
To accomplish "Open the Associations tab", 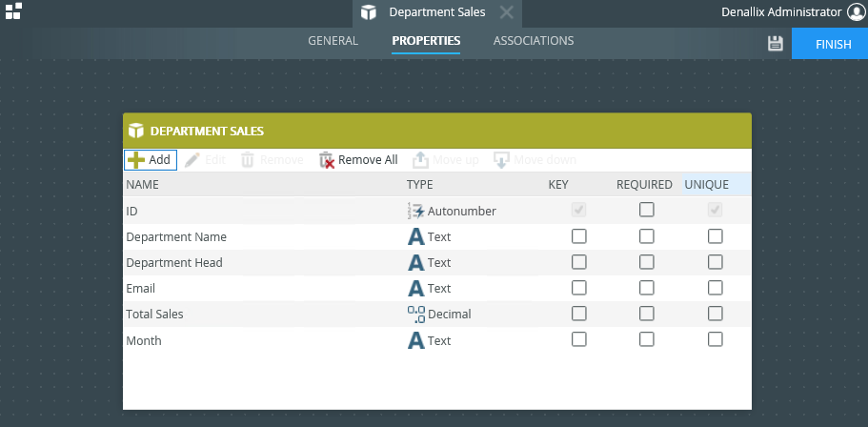I will [x=534, y=41].
